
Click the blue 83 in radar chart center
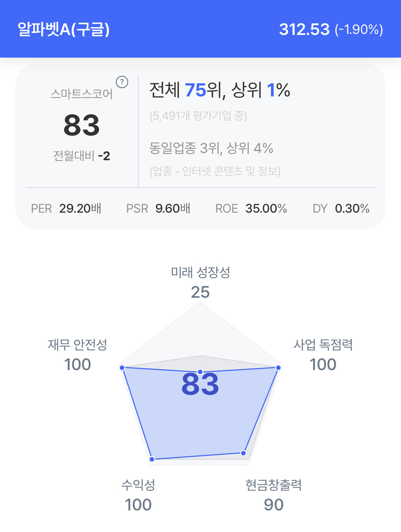pyautogui.click(x=200, y=385)
